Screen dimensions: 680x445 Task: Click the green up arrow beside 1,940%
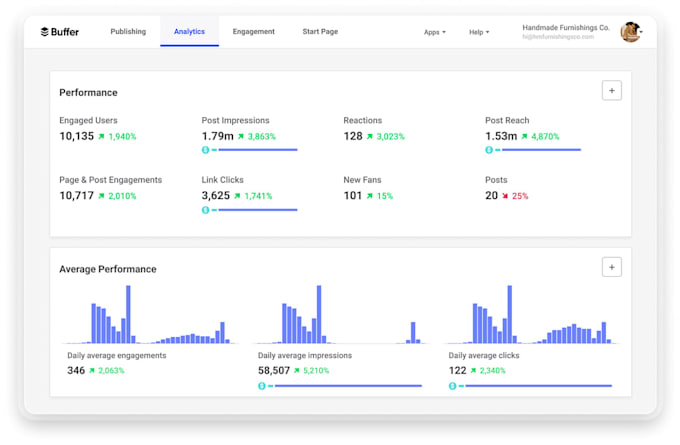(x=101, y=136)
